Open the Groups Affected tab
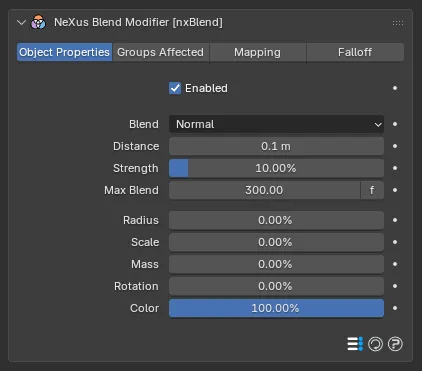Viewport: 422px width, 371px height. point(160,52)
